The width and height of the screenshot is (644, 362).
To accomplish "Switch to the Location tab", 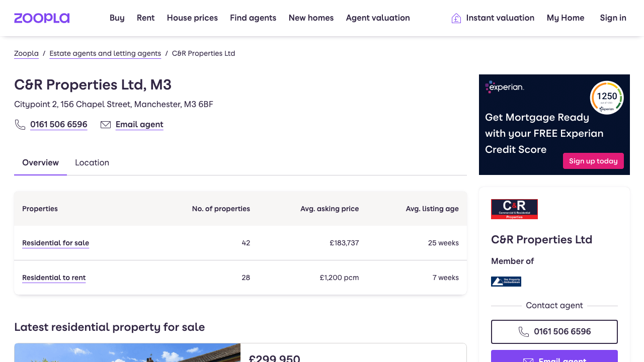I will (92, 162).
